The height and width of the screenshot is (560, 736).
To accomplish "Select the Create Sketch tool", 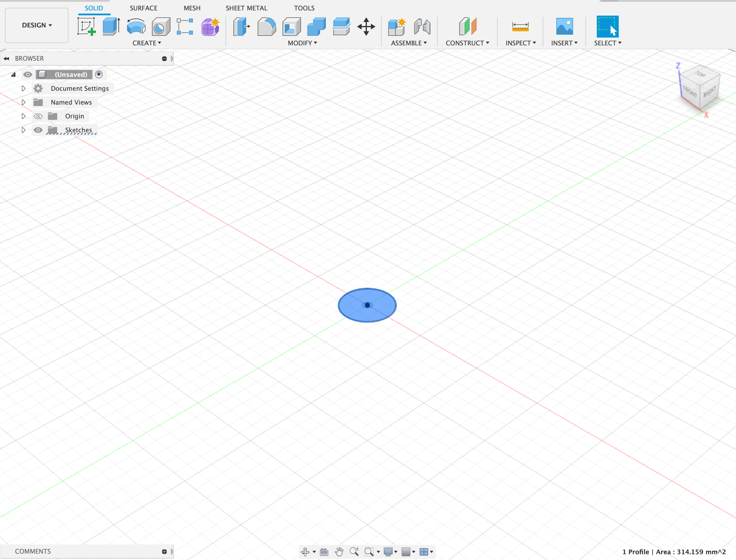I will tap(87, 26).
